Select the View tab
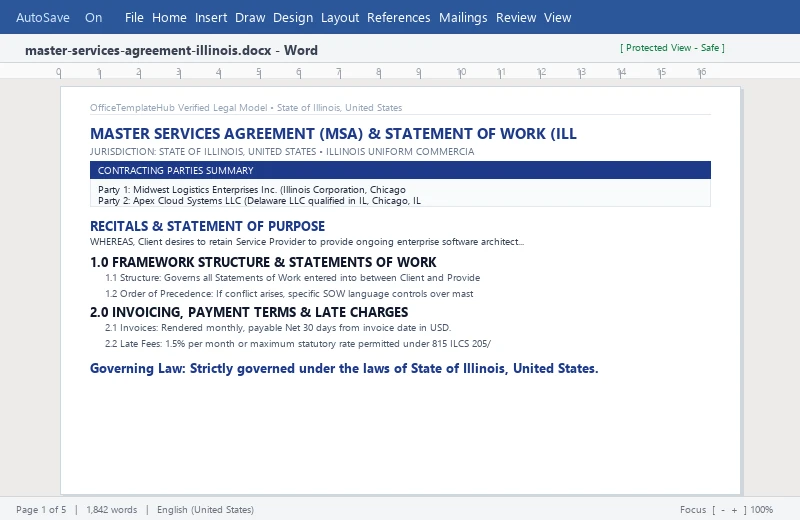The image size is (800, 520). 557,17
